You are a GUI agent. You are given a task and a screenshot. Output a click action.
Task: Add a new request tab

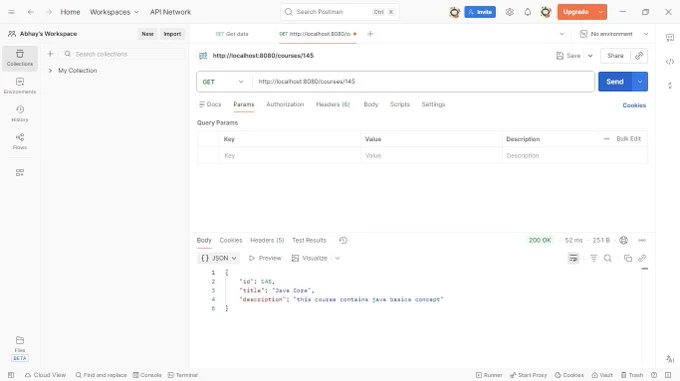click(x=370, y=34)
